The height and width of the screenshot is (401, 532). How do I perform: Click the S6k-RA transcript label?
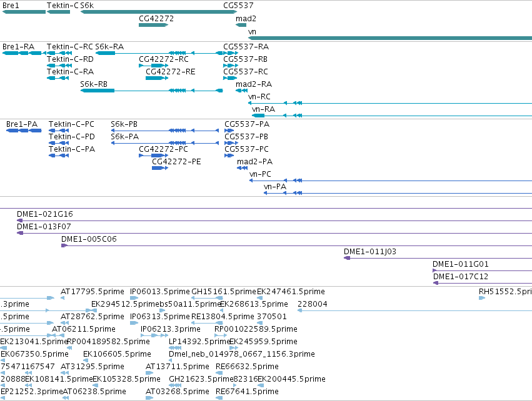click(109, 46)
